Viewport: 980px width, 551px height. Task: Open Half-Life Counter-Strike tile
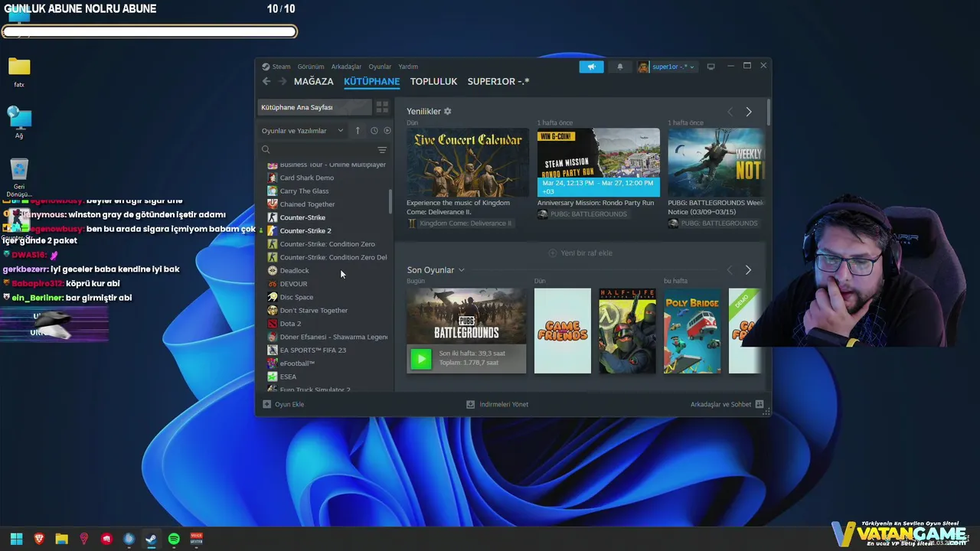tap(627, 331)
